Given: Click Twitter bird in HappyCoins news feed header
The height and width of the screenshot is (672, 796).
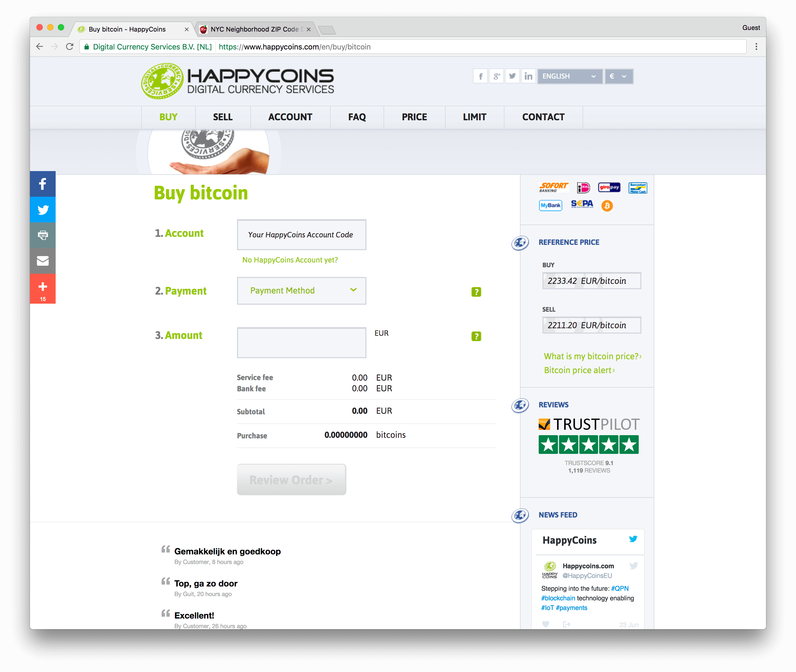Looking at the screenshot, I should 633,539.
